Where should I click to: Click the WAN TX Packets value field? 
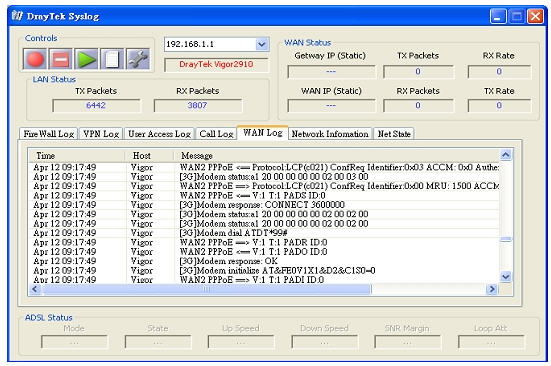pos(418,72)
